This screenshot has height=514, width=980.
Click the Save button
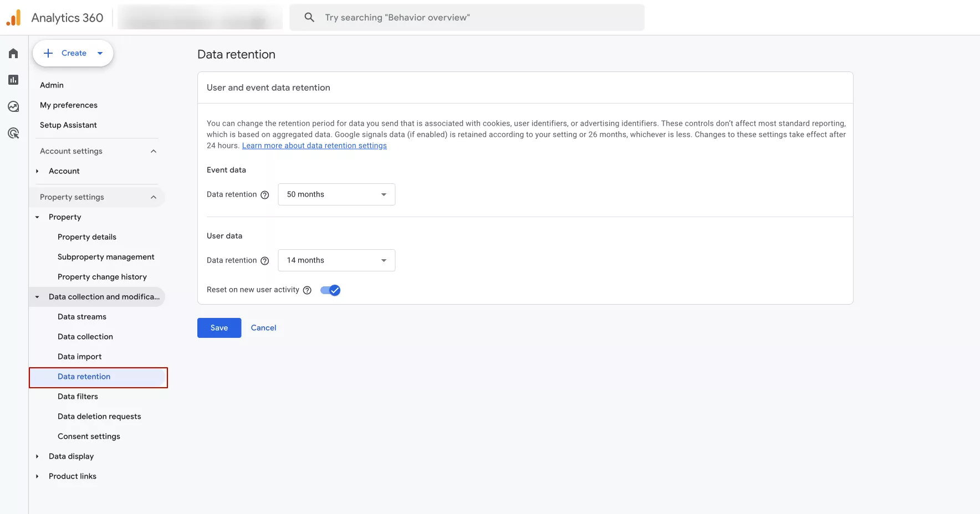pos(219,328)
